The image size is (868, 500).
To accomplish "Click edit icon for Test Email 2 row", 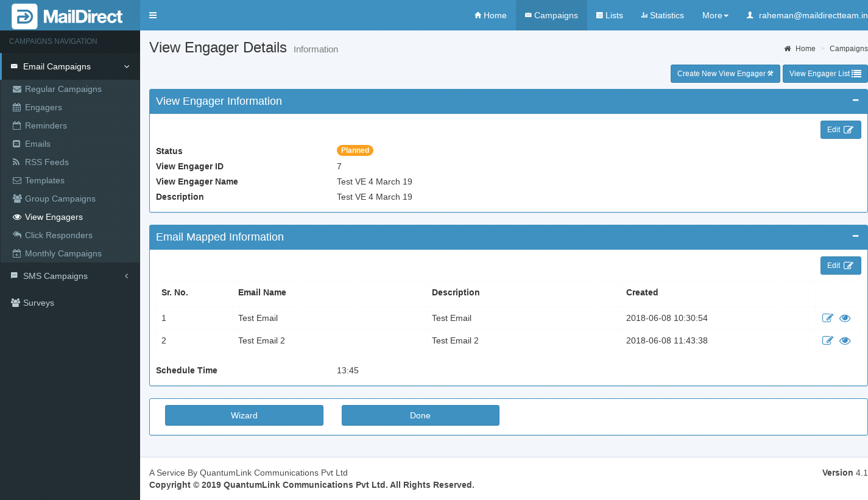I will point(827,340).
